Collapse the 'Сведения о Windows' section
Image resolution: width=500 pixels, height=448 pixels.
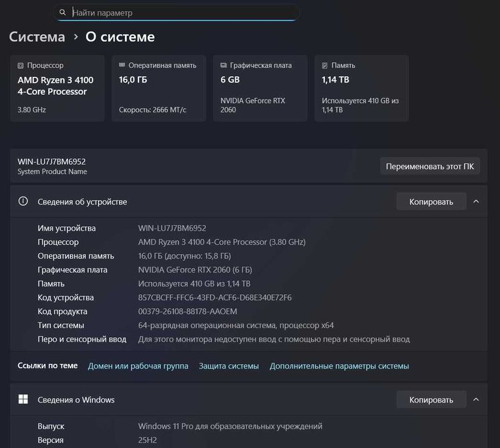pos(476,399)
